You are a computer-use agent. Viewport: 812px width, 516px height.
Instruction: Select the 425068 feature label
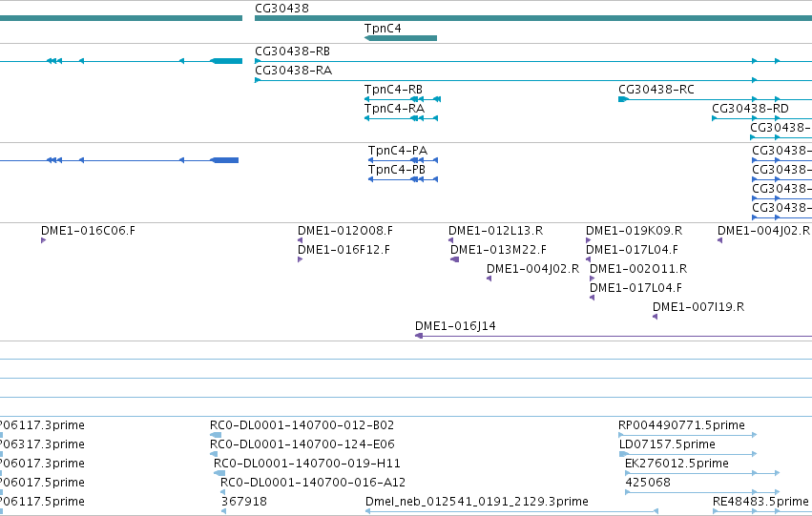coord(648,483)
